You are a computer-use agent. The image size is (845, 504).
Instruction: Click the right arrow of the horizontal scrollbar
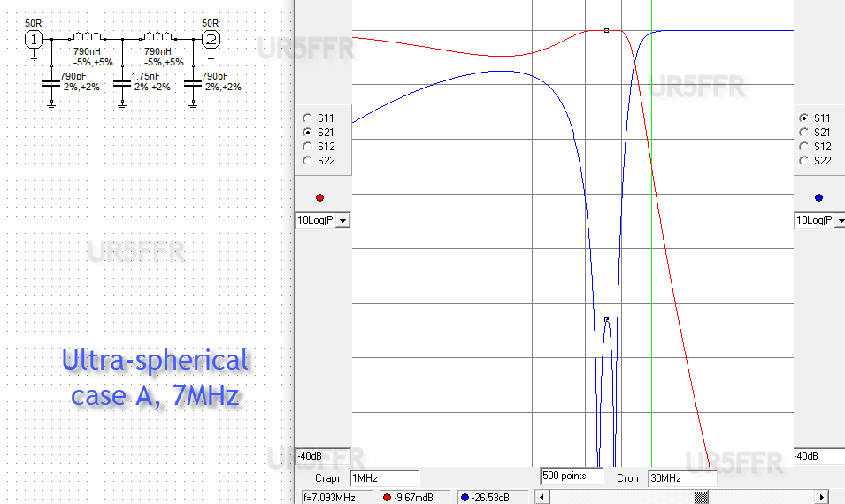point(821,498)
